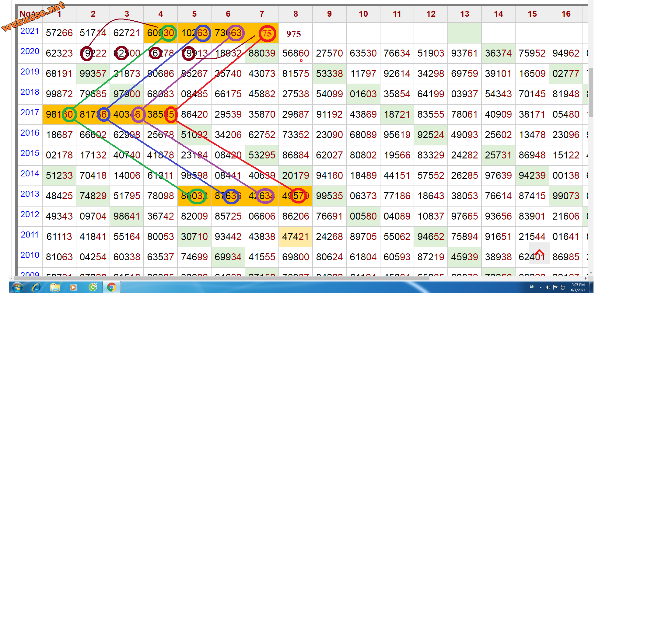Open Windows Media Player taskbar icon
The height and width of the screenshot is (618, 672).
(73, 287)
